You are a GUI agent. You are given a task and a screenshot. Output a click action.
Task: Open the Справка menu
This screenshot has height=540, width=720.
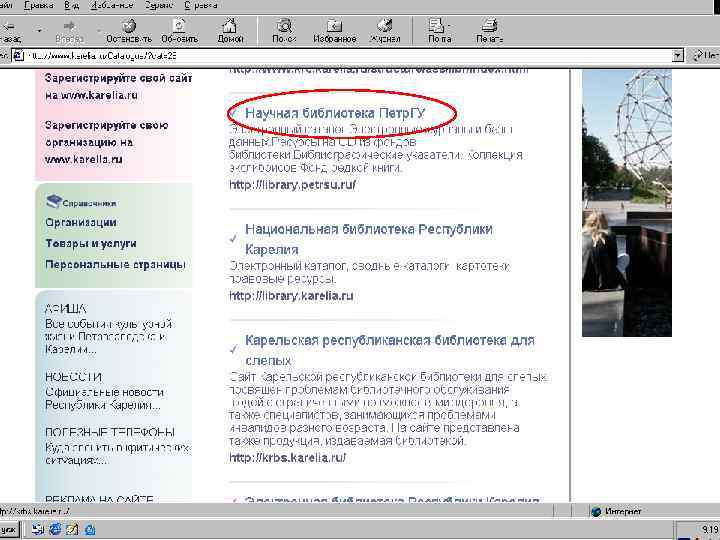[201, 6]
